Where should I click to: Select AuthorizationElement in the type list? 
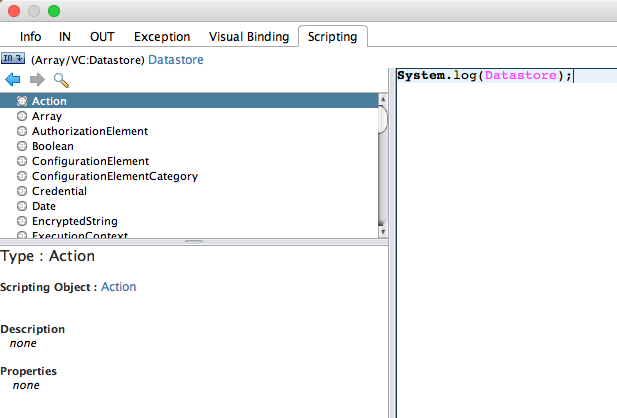[x=90, y=131]
